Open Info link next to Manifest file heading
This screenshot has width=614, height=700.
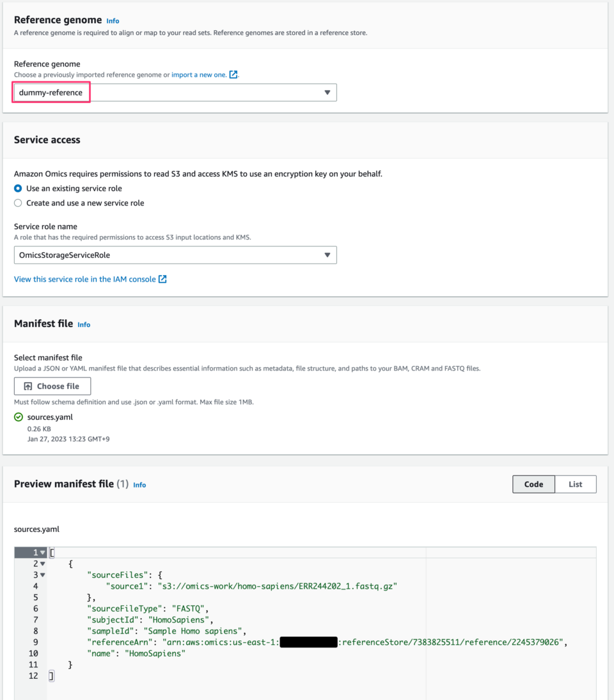pyautogui.click(x=84, y=324)
